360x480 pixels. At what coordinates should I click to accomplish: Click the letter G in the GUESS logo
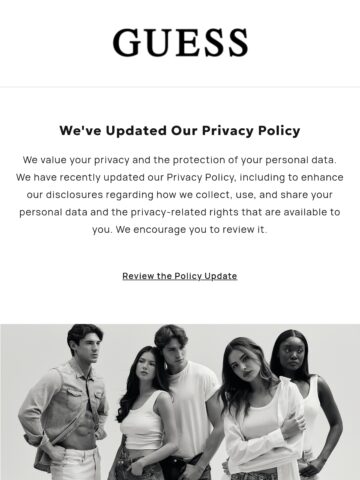click(x=127, y=42)
